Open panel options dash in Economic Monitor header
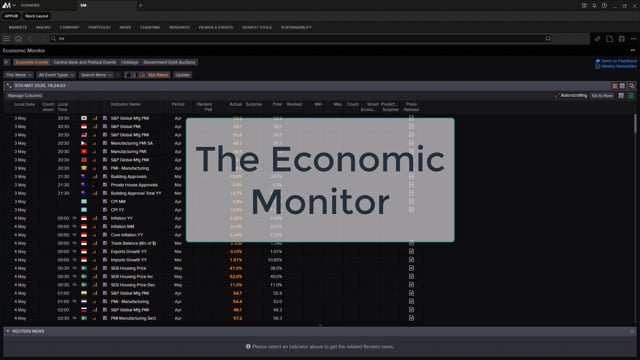Screen dimensions: 640x360 (633, 50)
